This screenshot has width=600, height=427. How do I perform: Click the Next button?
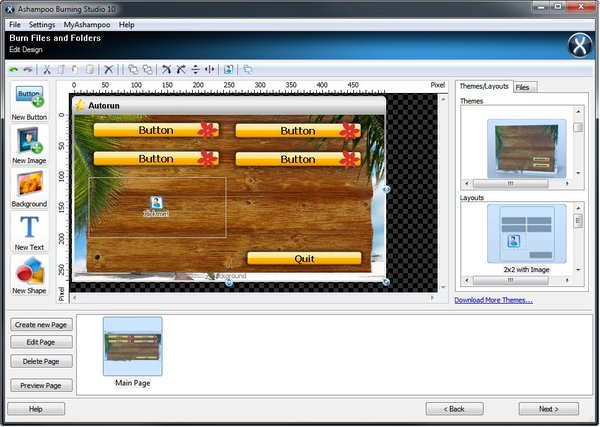pyautogui.click(x=548, y=409)
